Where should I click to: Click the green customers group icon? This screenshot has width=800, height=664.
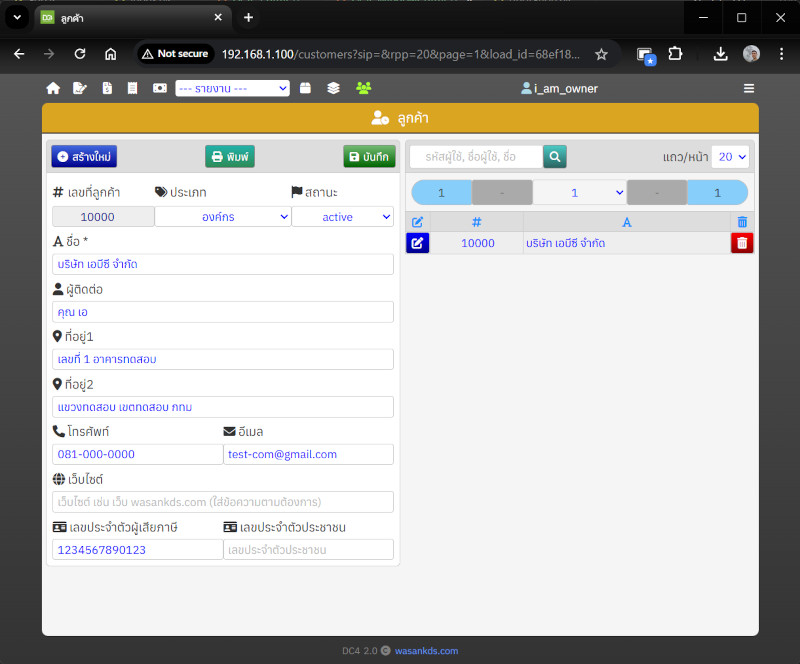coord(363,88)
